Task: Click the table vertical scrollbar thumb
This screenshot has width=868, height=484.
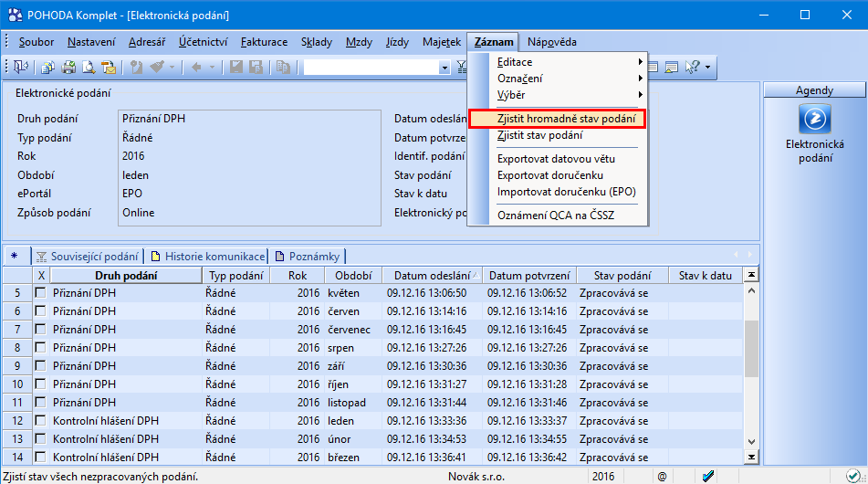Action: pyautogui.click(x=751, y=349)
